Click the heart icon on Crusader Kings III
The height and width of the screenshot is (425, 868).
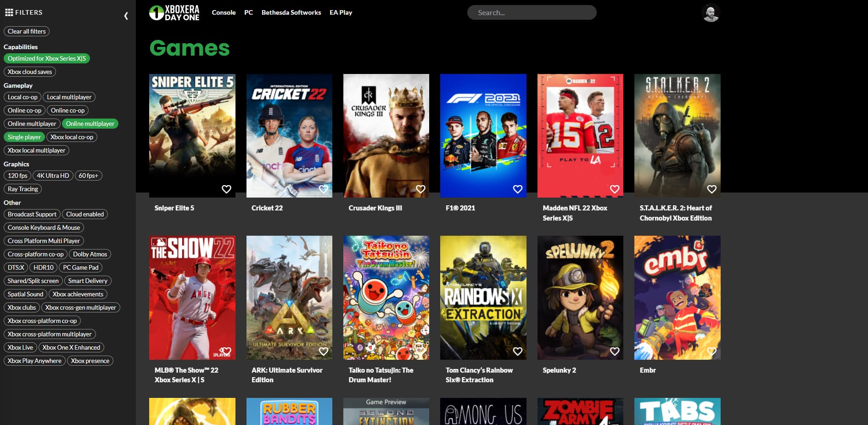click(420, 189)
